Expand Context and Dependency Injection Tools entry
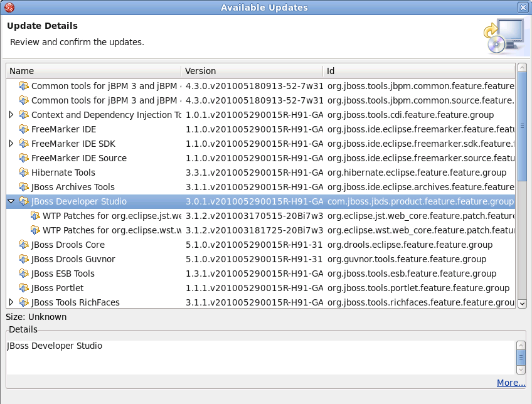The image size is (532, 404). click(x=11, y=115)
